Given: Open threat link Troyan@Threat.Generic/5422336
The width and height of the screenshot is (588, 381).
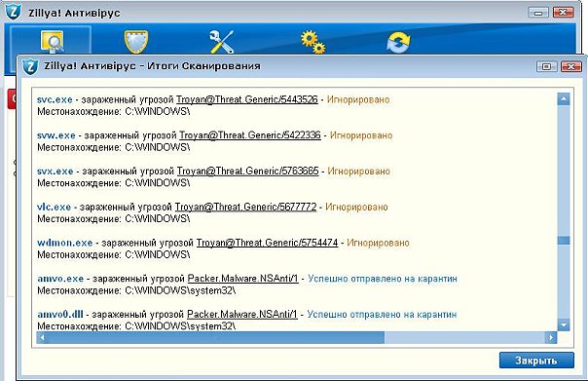Looking at the screenshot, I should (250, 135).
